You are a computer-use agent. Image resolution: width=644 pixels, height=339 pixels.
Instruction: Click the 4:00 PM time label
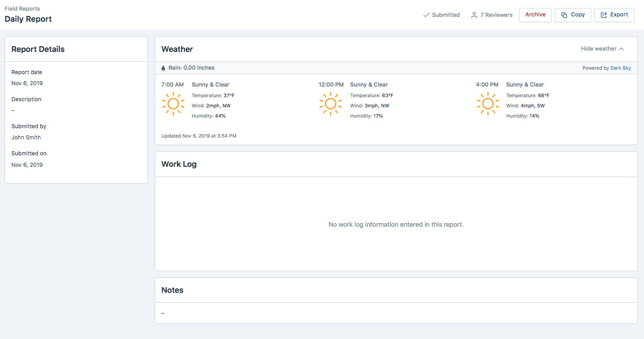487,84
